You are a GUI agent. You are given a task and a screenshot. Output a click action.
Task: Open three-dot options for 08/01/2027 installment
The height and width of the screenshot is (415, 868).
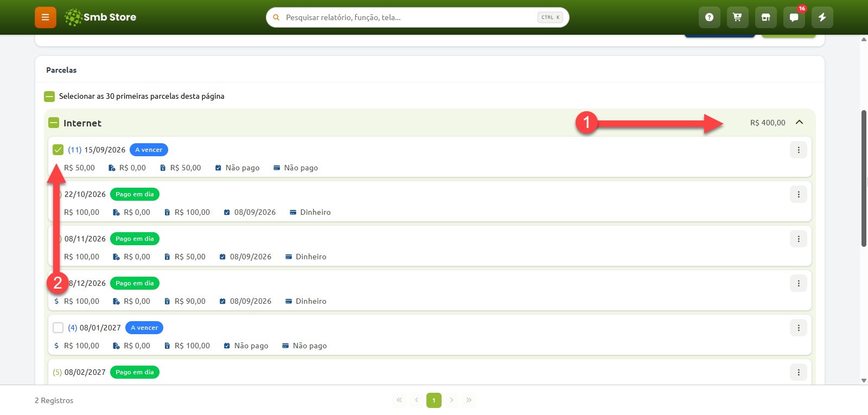(799, 328)
